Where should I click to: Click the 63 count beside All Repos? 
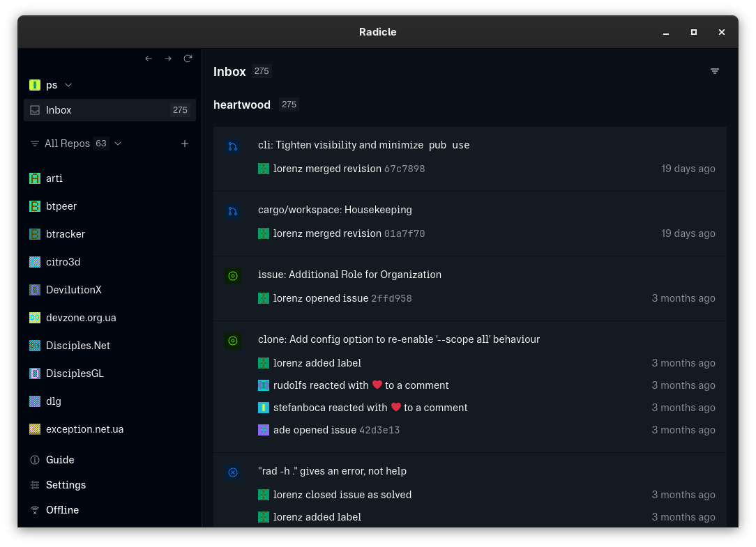pyautogui.click(x=100, y=144)
